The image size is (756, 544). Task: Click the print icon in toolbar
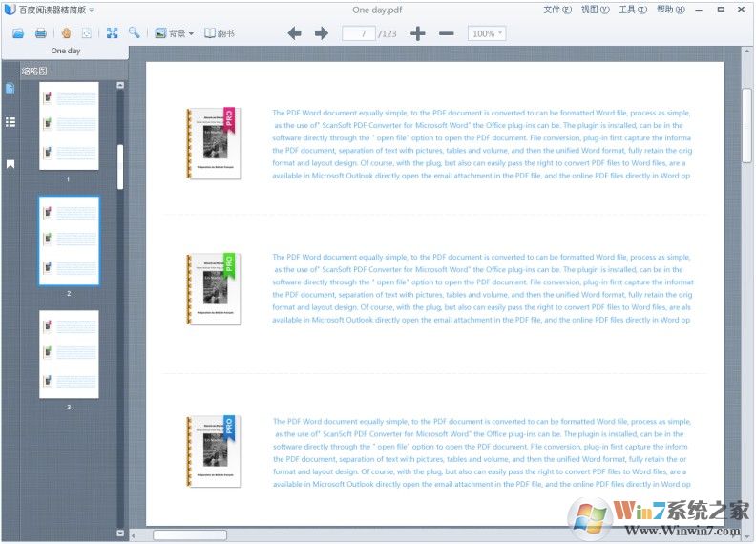[41, 33]
